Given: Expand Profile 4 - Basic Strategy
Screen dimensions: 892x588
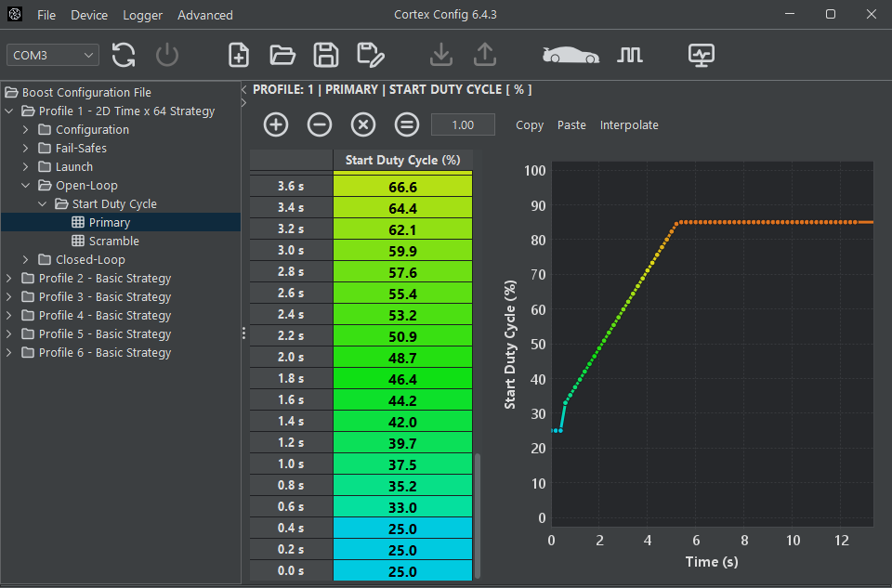Looking at the screenshot, I should (x=9, y=316).
